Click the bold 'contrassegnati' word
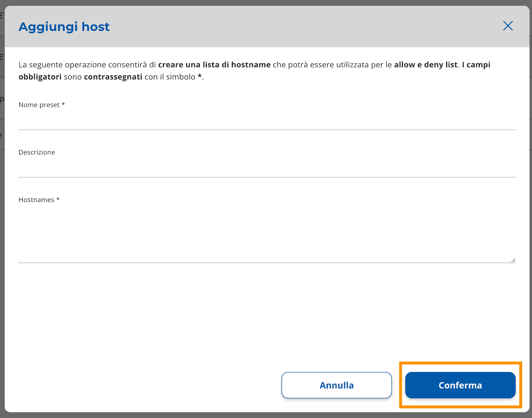Image resolution: width=532 pixels, height=418 pixels. 113,77
